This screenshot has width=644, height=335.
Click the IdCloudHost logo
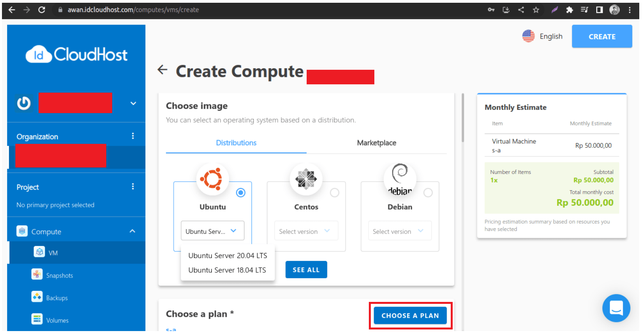click(76, 55)
